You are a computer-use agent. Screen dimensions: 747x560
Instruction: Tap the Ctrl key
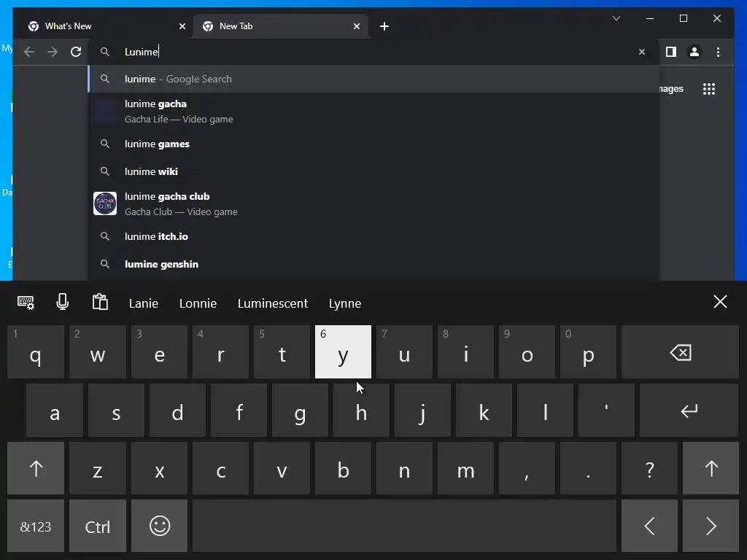coord(98,526)
